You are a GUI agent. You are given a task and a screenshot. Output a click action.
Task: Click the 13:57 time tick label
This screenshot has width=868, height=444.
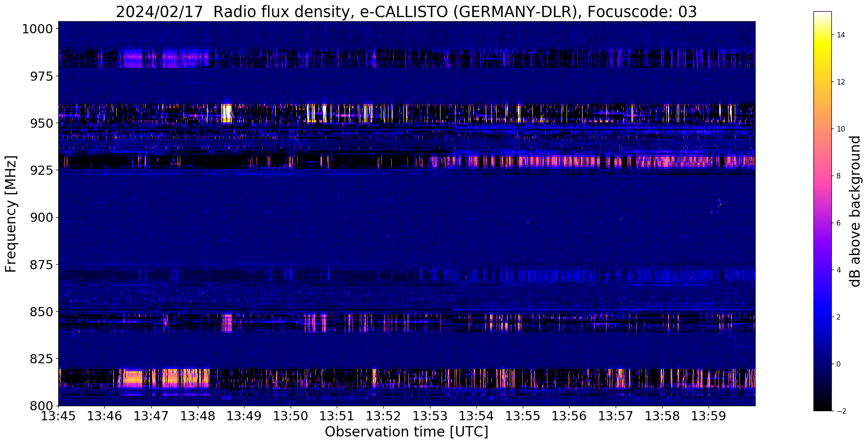tap(616, 416)
